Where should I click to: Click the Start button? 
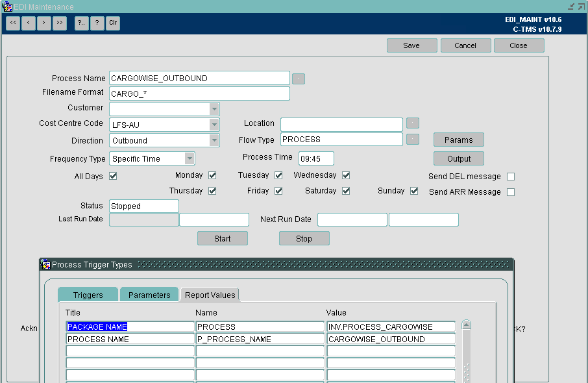[x=223, y=239]
